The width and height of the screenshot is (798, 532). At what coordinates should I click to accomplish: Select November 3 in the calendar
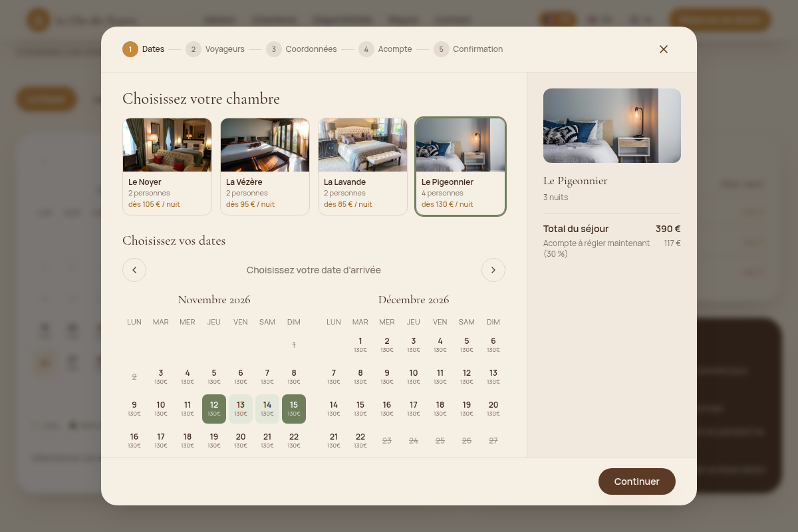click(x=161, y=376)
